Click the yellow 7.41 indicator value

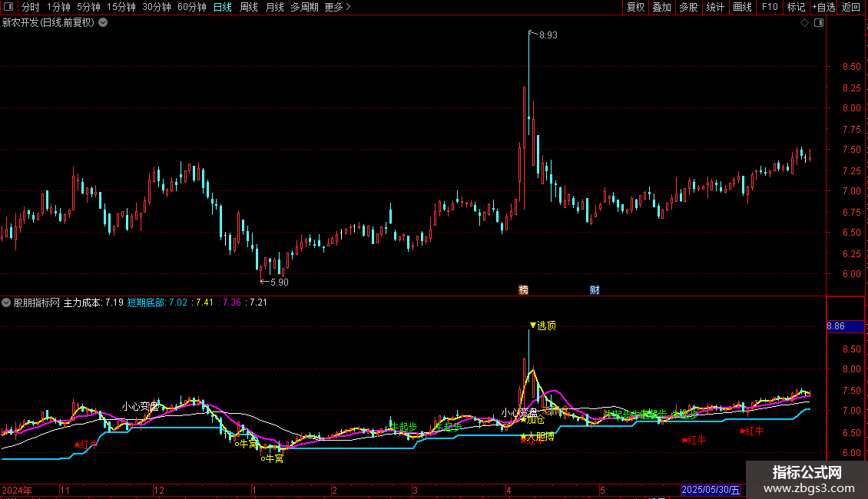[204, 302]
